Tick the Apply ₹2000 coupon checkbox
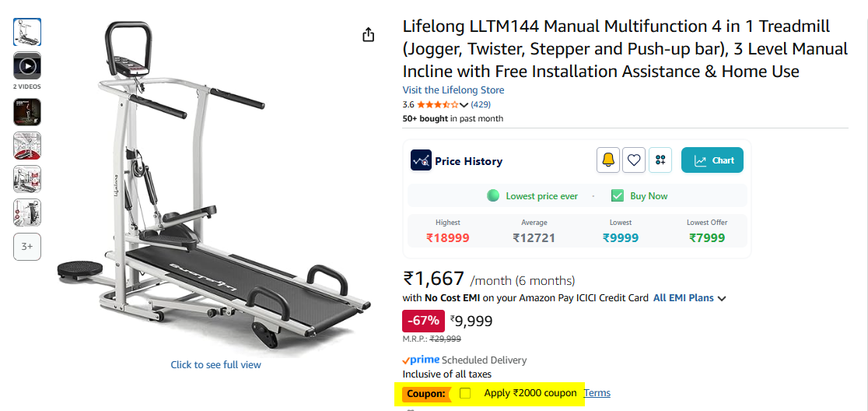Screen dimensions: 868x411 (465, 393)
